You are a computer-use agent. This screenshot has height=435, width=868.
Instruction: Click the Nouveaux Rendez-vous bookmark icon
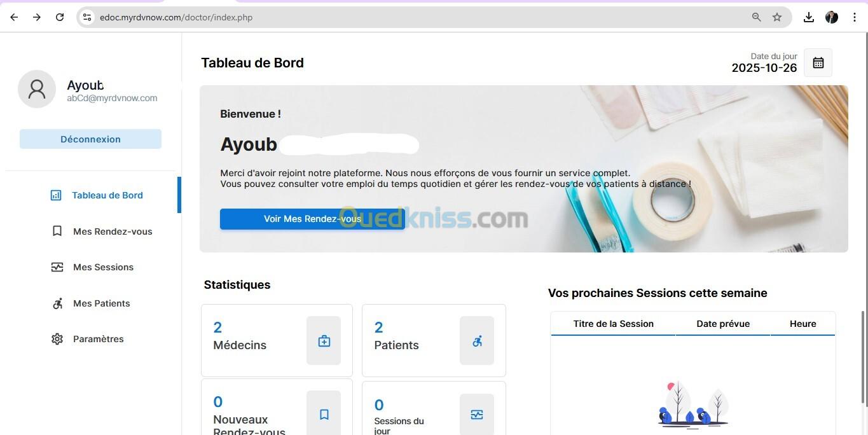click(x=324, y=415)
